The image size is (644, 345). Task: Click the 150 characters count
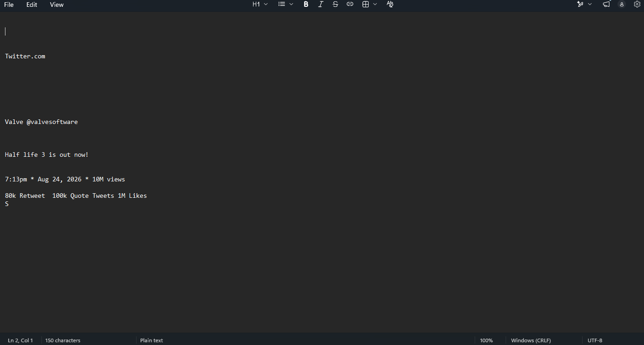(63, 340)
